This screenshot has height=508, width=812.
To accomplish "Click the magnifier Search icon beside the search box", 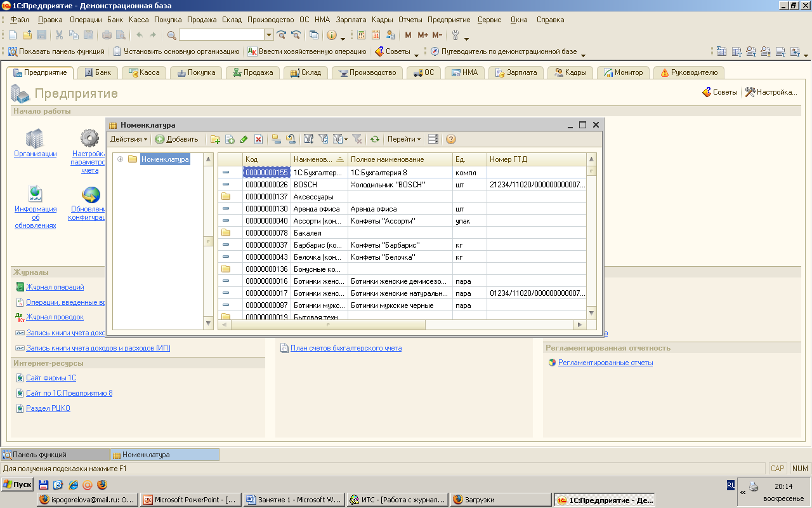I will click(171, 35).
